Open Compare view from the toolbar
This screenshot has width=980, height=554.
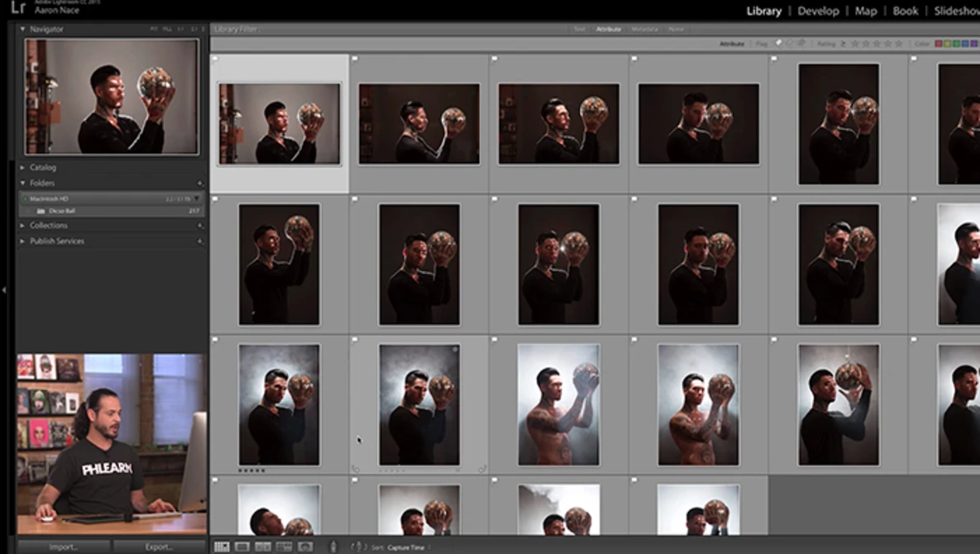tap(263, 547)
